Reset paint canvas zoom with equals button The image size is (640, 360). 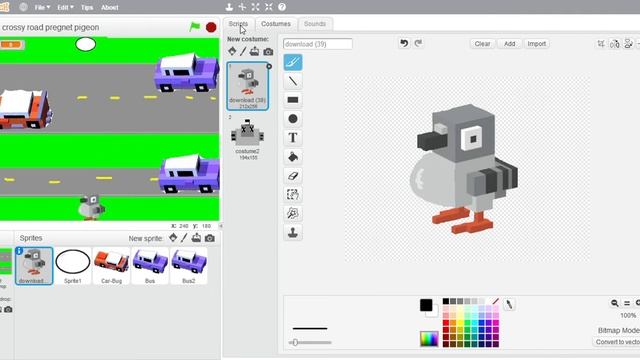point(627,303)
